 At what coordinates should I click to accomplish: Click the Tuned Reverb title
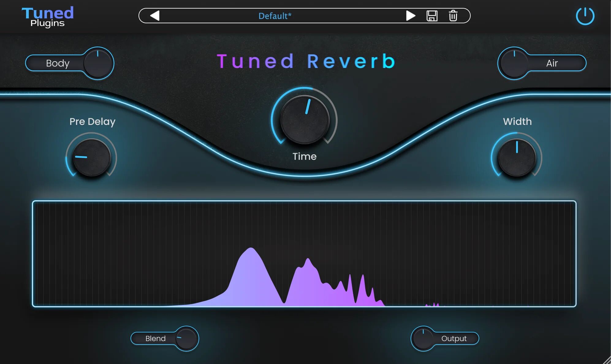click(x=305, y=61)
